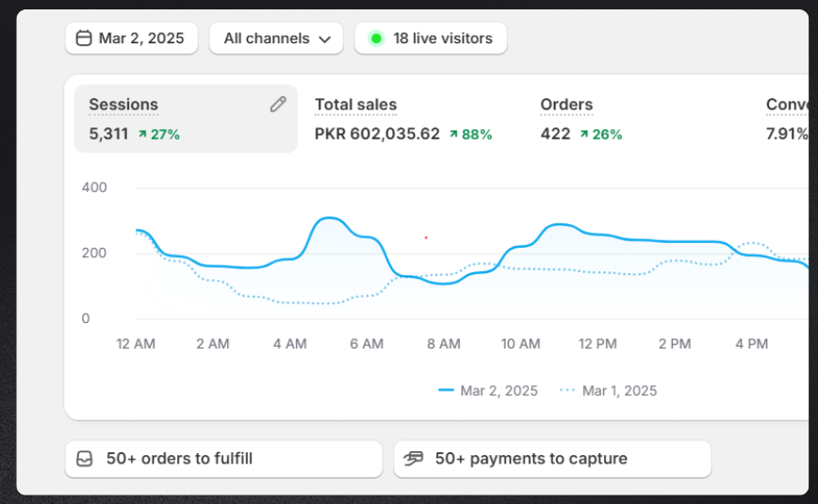Viewport: 818px width, 504px height.
Task: Click the inbox icon for orders to fulfill
Action: [85, 459]
